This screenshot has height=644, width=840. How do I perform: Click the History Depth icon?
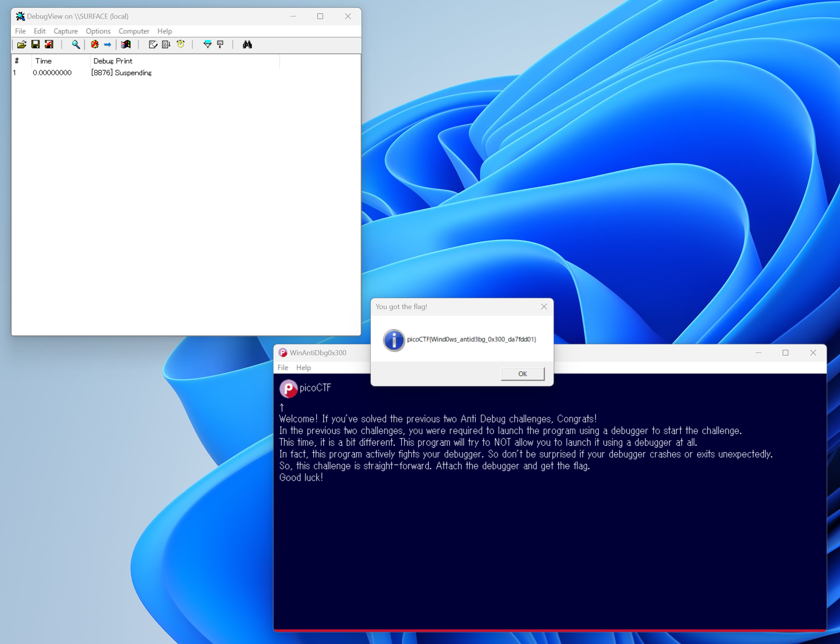220,45
